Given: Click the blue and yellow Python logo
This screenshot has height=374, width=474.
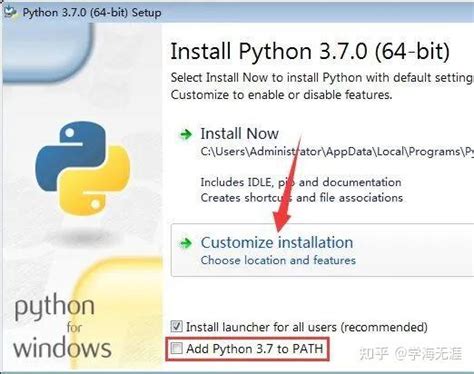Looking at the screenshot, I should click(x=82, y=168).
